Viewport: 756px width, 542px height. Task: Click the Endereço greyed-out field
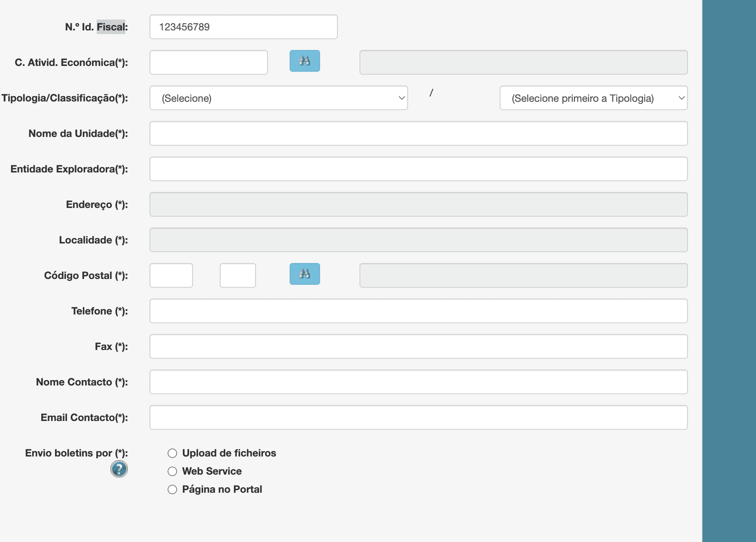tap(418, 204)
